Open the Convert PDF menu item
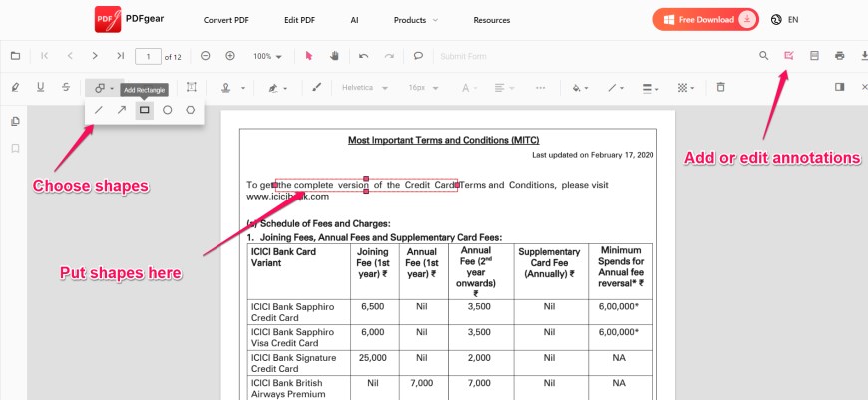 227,20
